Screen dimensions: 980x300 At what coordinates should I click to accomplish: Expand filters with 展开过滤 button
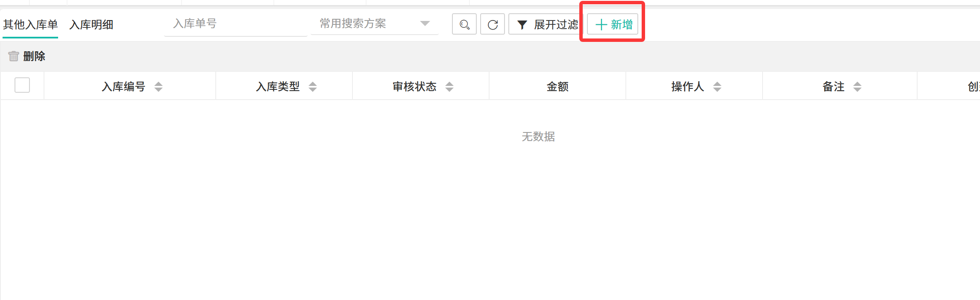tap(547, 24)
